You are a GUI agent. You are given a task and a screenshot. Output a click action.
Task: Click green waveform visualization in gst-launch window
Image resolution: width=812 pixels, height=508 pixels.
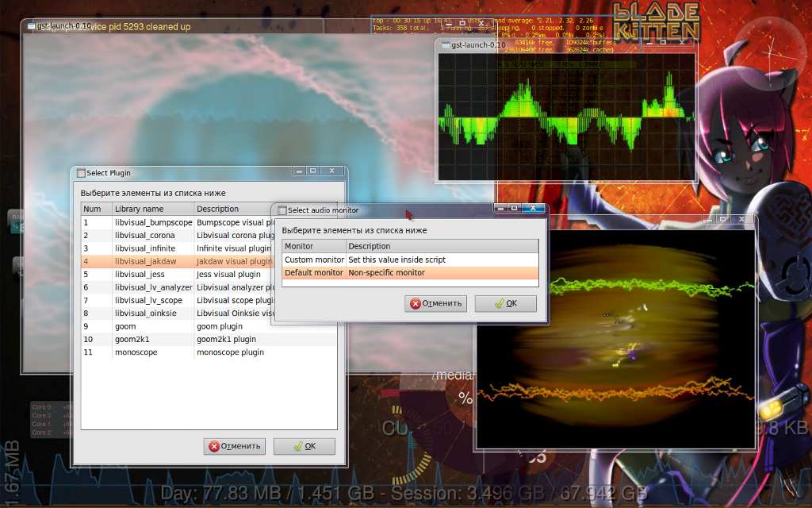click(566, 117)
